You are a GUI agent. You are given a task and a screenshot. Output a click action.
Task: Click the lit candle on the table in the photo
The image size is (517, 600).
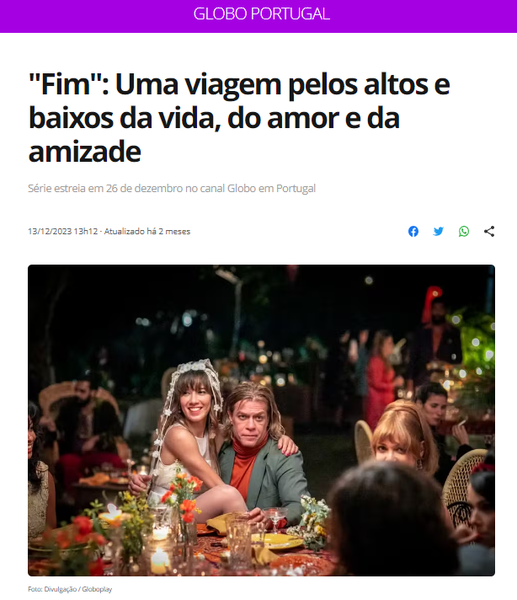pyautogui.click(x=160, y=559)
